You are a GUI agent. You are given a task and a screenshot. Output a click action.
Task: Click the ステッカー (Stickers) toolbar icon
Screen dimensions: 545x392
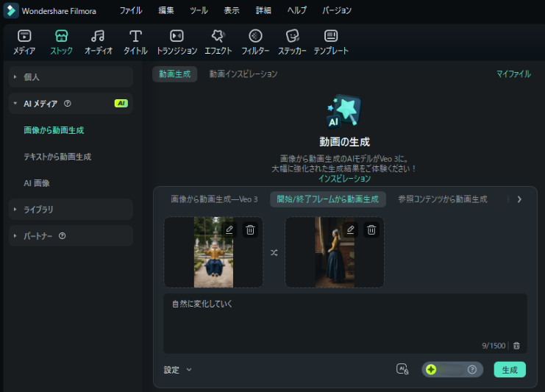292,42
